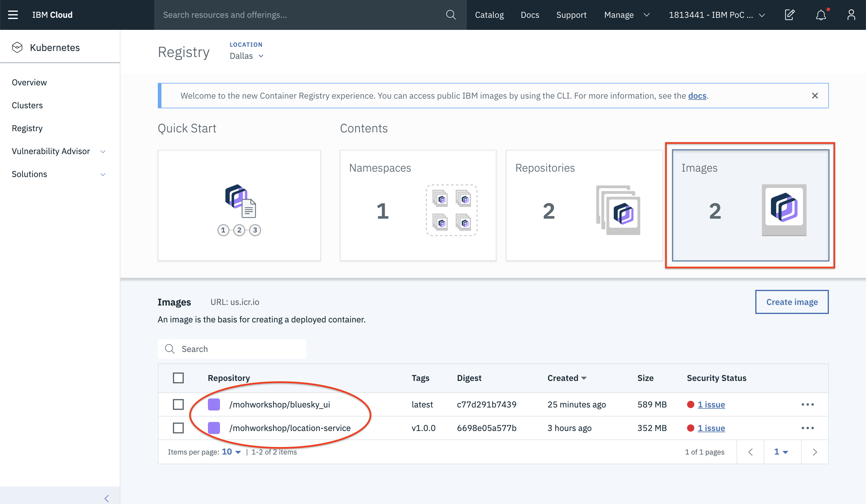Open the Quick Start card icon
Screen dimensions: 866x504
pos(240,210)
